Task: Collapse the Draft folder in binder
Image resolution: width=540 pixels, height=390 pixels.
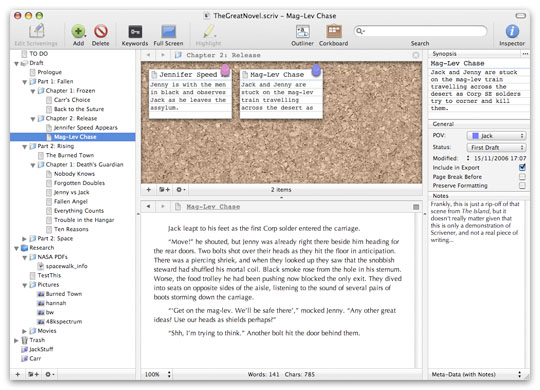Action: coord(16,63)
